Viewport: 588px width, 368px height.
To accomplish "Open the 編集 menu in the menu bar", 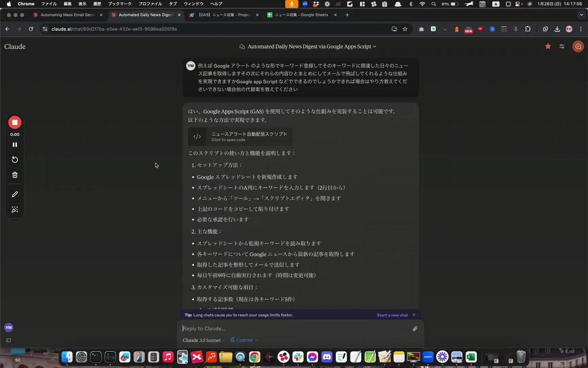I will point(68,4).
